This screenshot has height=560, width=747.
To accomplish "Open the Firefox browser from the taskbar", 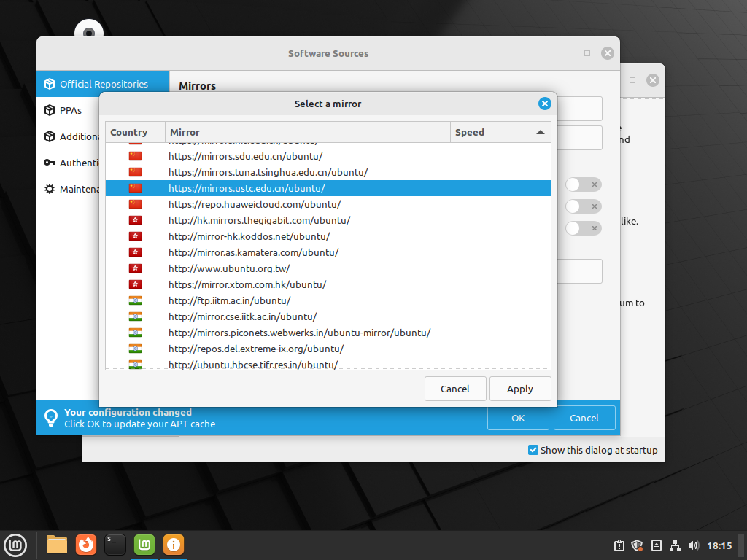I will pos(86,544).
